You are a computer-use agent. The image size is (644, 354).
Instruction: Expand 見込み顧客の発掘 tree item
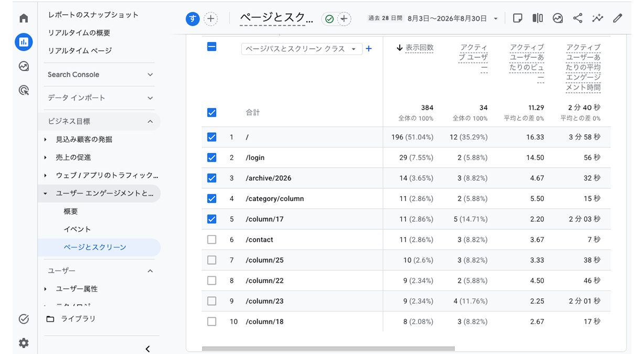46,140
